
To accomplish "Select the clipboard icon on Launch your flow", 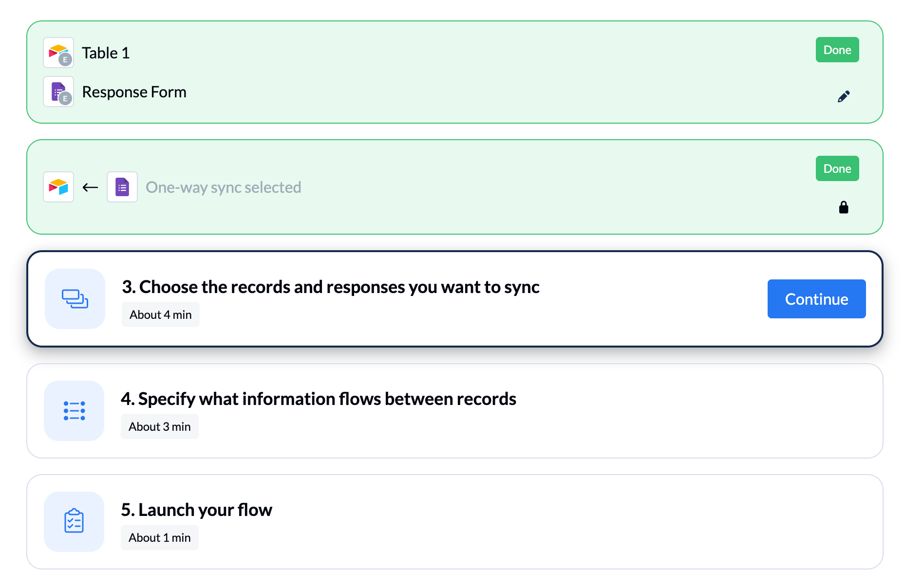I will (74, 521).
